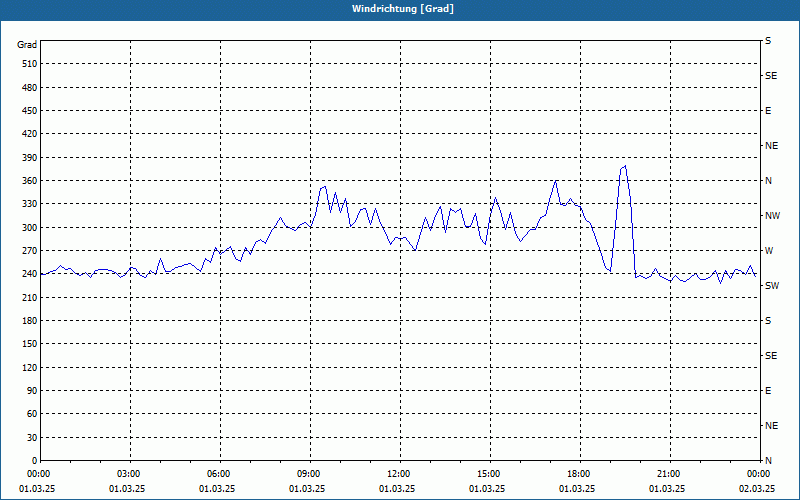Select the 06:00 time label
This screenshot has width=800, height=500.
(221, 474)
